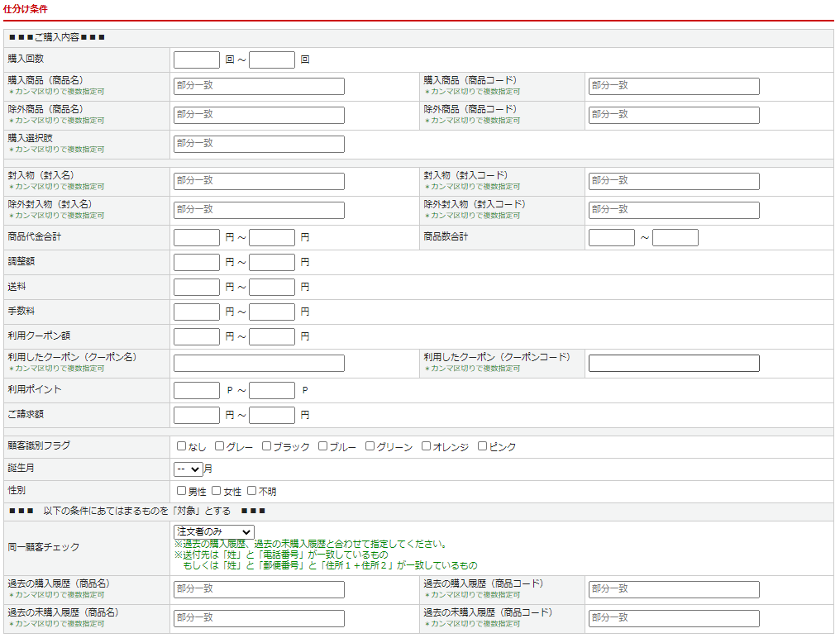Focus the 送料 minimum amount field
The height and width of the screenshot is (638, 840).
tap(197, 287)
